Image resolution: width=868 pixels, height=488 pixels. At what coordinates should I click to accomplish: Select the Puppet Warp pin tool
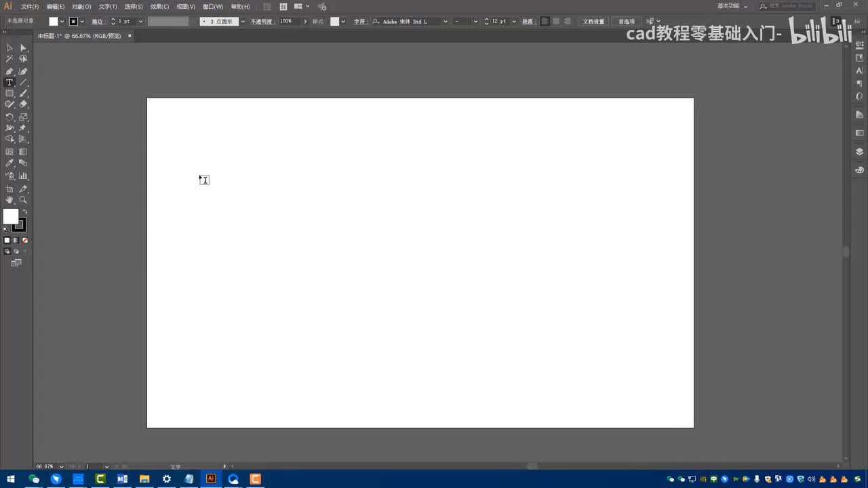pyautogui.click(x=23, y=128)
